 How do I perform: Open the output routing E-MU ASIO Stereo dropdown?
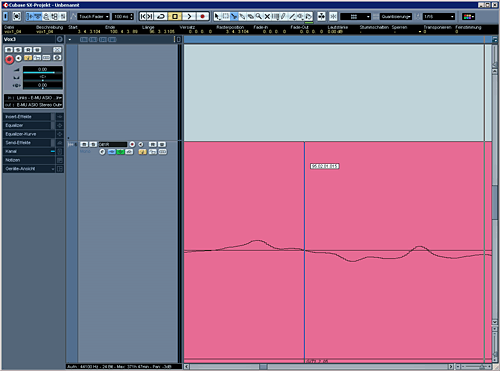33,105
